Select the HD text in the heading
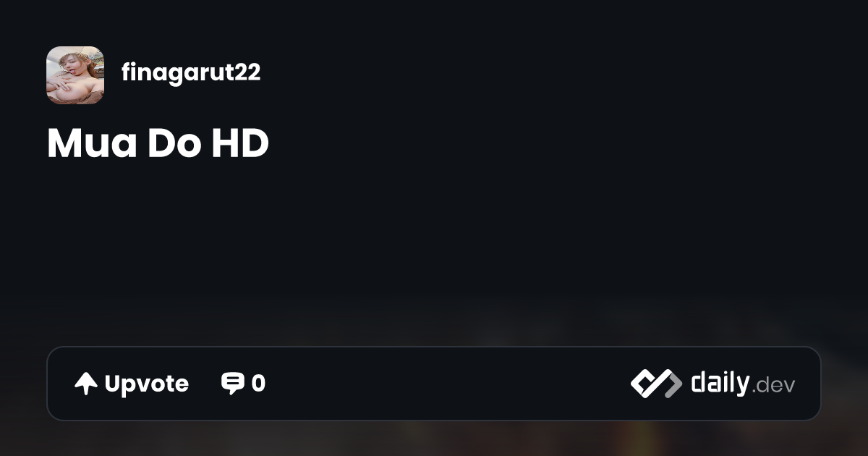 240,144
